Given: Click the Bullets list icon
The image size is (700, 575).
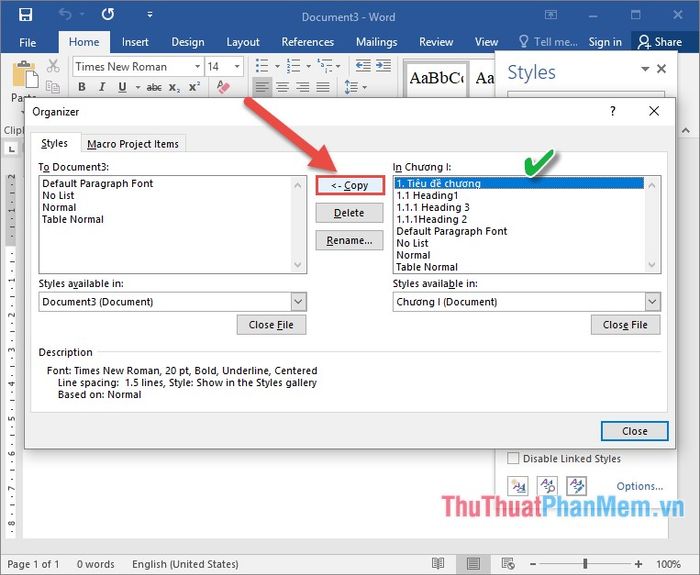Looking at the screenshot, I should point(262,66).
